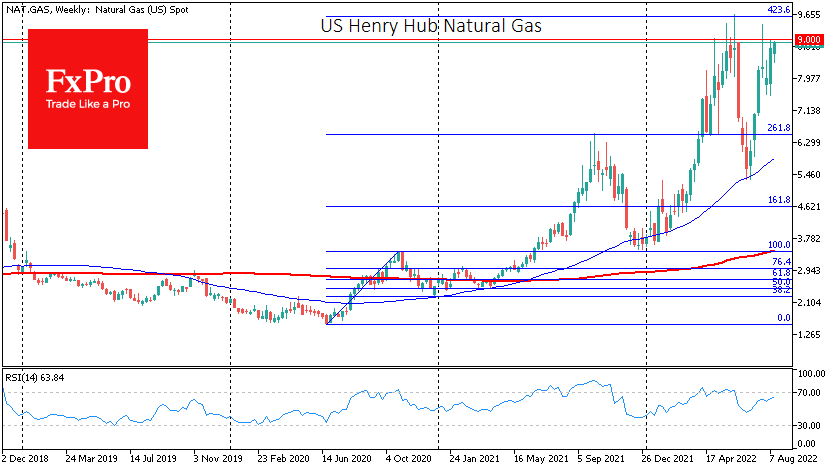The image size is (835, 470).
Task: Click the 5.460 price axis value
Action: 810,175
